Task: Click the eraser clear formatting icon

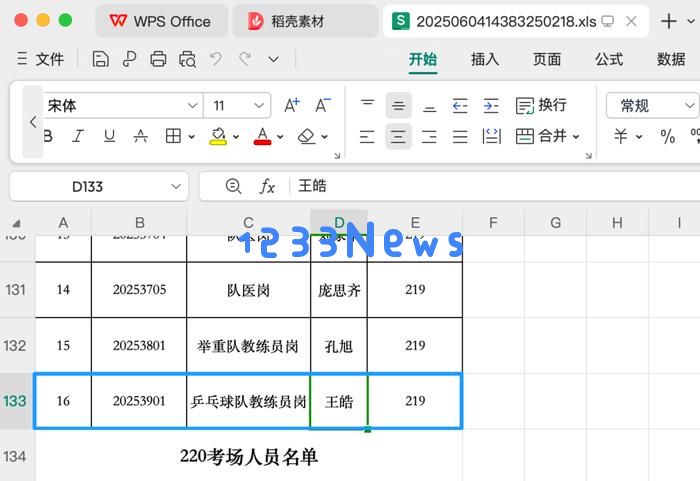Action: click(307, 136)
